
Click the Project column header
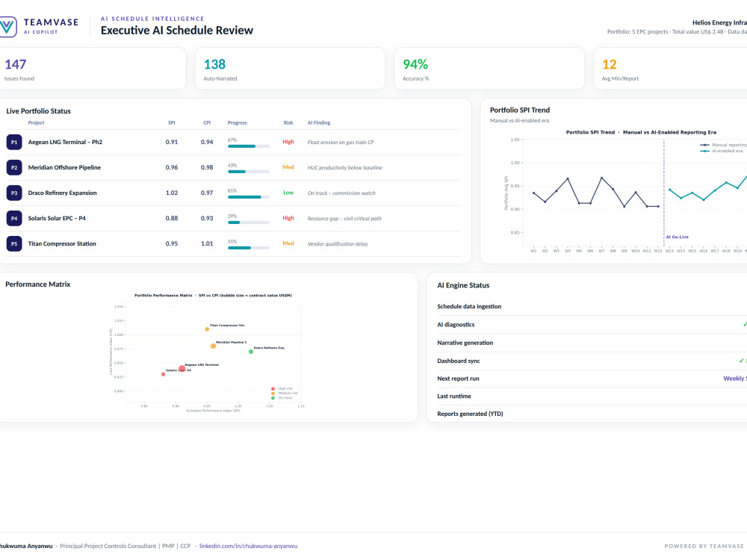pyautogui.click(x=36, y=123)
